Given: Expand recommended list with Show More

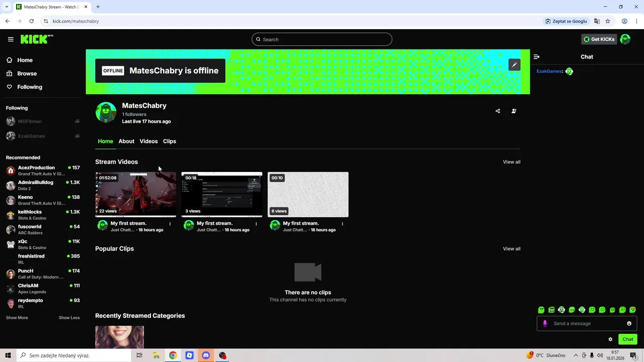Looking at the screenshot, I should point(17,318).
